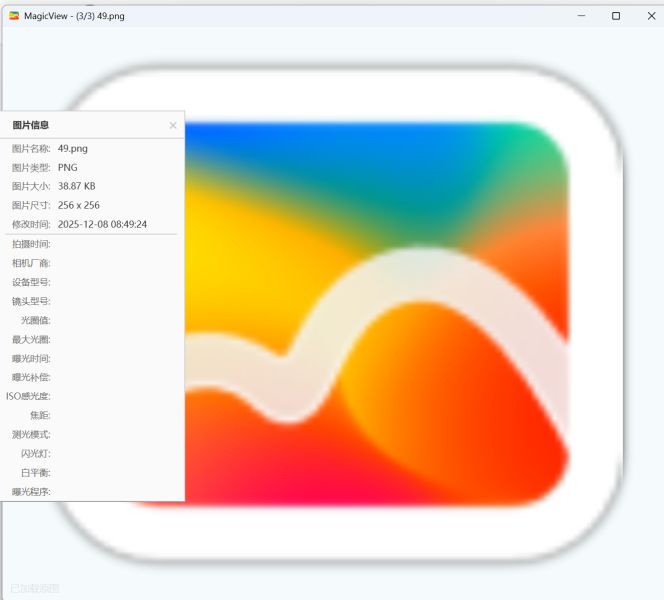Click the 图片大小 label
The width and height of the screenshot is (664, 600).
[x=31, y=186]
